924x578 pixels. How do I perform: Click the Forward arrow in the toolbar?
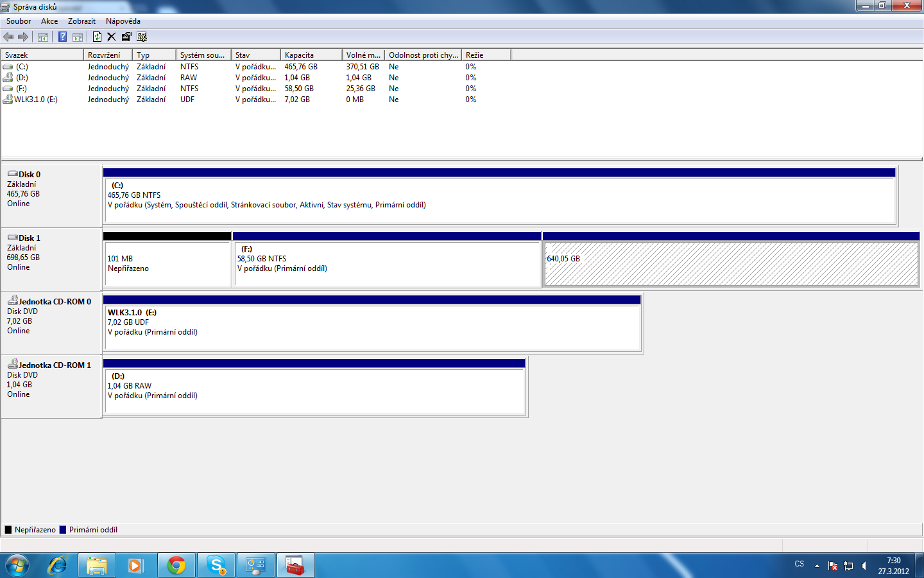(23, 37)
